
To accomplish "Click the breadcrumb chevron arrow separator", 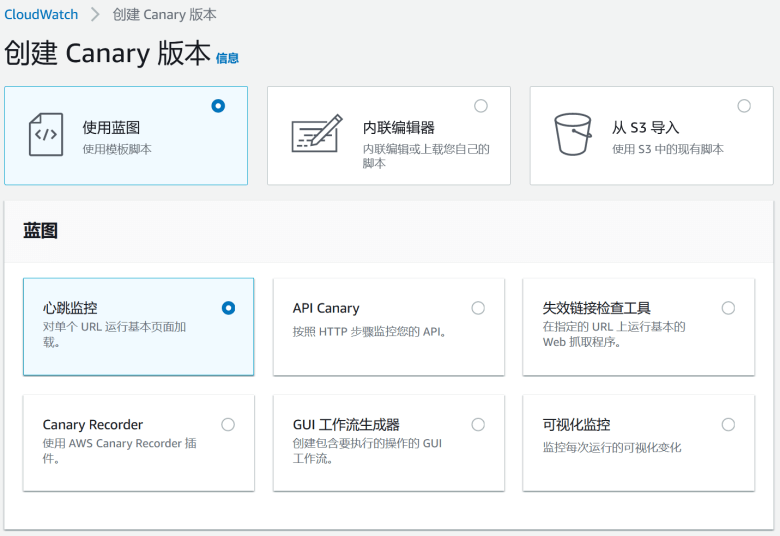I will pos(96,15).
